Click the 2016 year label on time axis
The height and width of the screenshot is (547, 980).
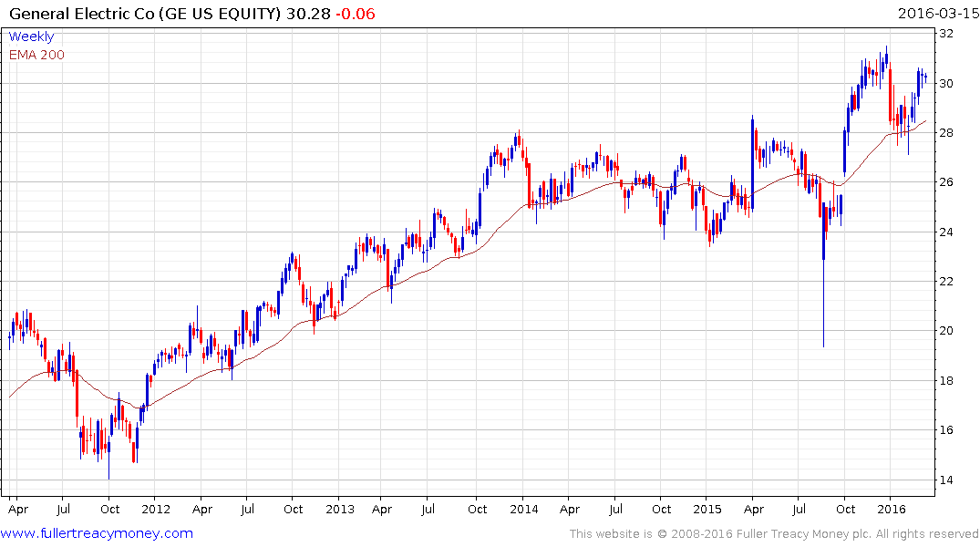pos(892,509)
